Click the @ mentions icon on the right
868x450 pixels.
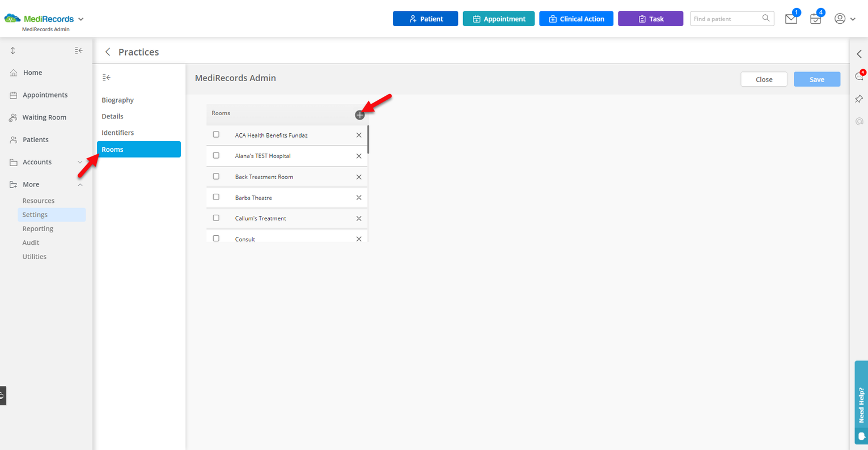859,121
